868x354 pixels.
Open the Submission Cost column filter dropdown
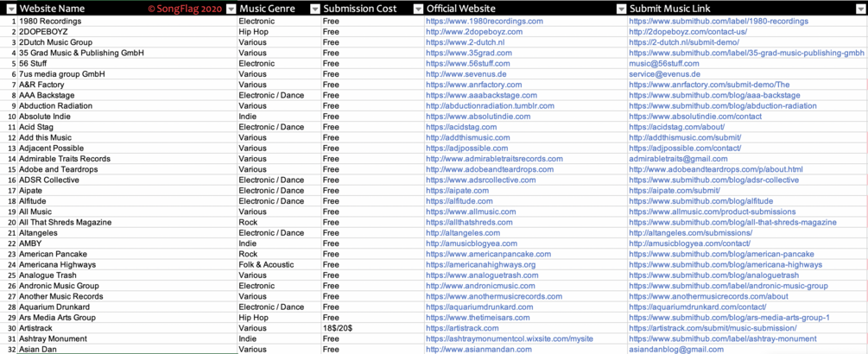tap(419, 9)
